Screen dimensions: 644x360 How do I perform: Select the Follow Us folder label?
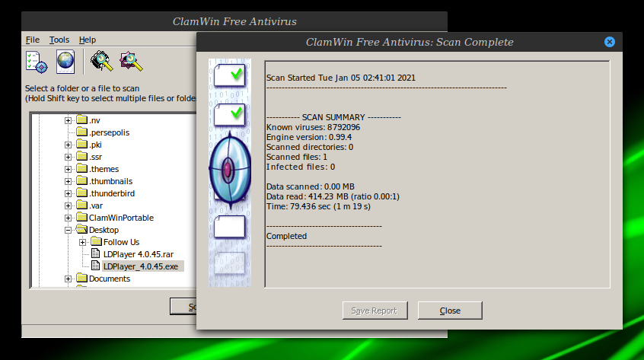point(121,242)
